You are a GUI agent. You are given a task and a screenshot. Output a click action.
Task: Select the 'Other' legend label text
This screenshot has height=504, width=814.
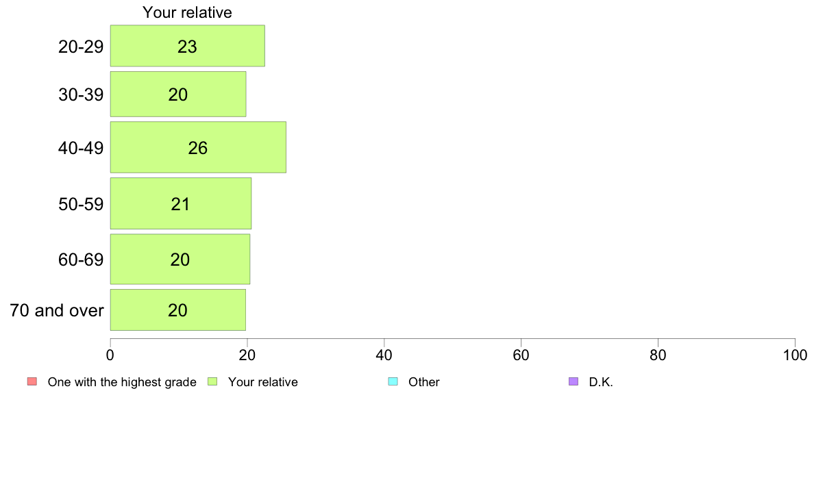click(423, 382)
